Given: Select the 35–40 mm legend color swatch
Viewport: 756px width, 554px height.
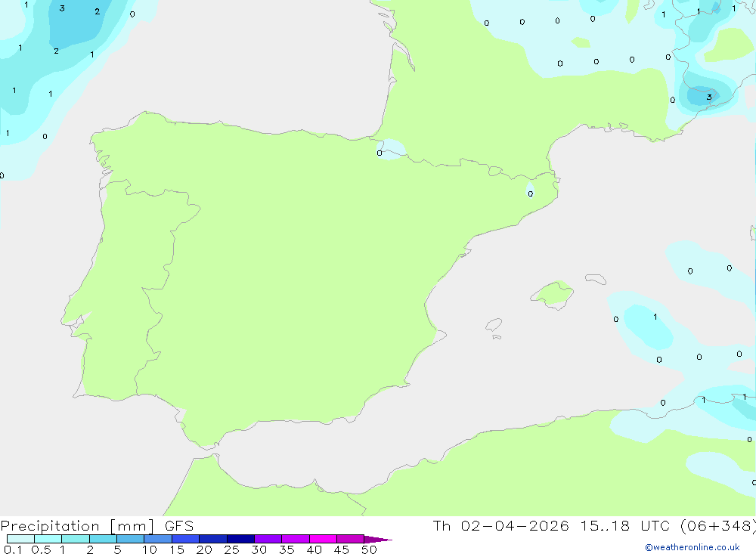Looking at the screenshot, I should tap(295, 539).
